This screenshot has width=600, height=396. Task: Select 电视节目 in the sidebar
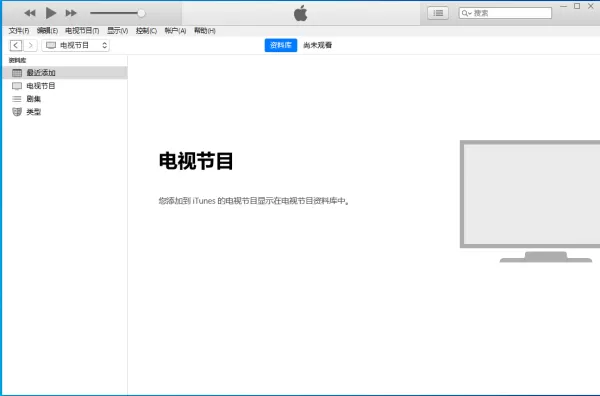[x=65, y=86]
